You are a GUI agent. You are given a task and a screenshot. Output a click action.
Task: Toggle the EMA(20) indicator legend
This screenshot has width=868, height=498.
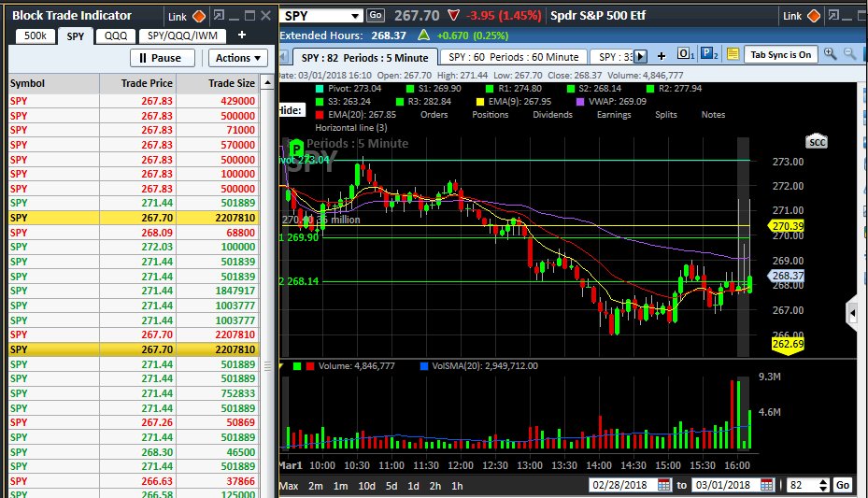point(355,115)
